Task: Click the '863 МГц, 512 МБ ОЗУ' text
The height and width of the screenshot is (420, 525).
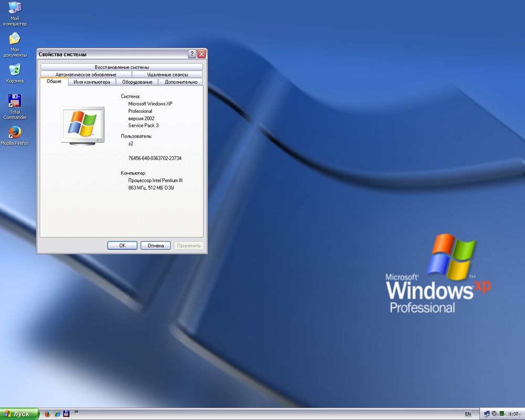Action: [x=151, y=188]
